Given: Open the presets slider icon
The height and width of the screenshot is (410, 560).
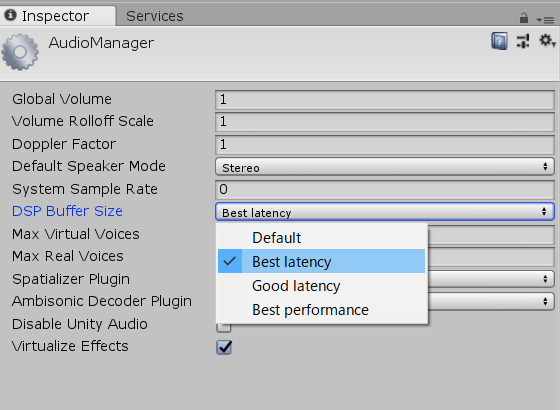Looking at the screenshot, I should (x=523, y=41).
